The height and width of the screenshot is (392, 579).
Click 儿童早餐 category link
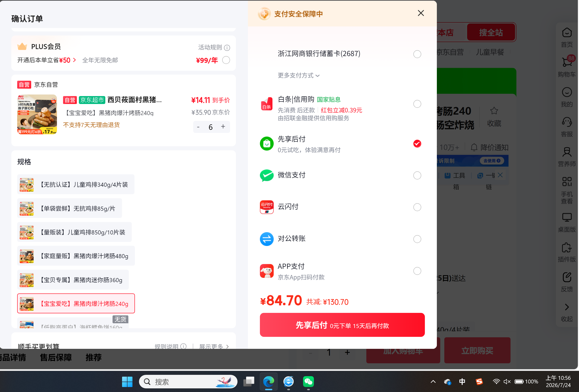click(490, 52)
